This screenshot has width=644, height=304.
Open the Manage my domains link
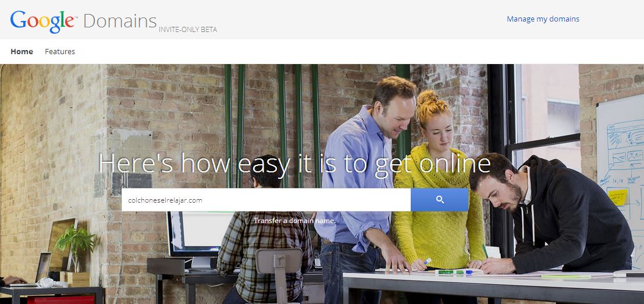(543, 19)
